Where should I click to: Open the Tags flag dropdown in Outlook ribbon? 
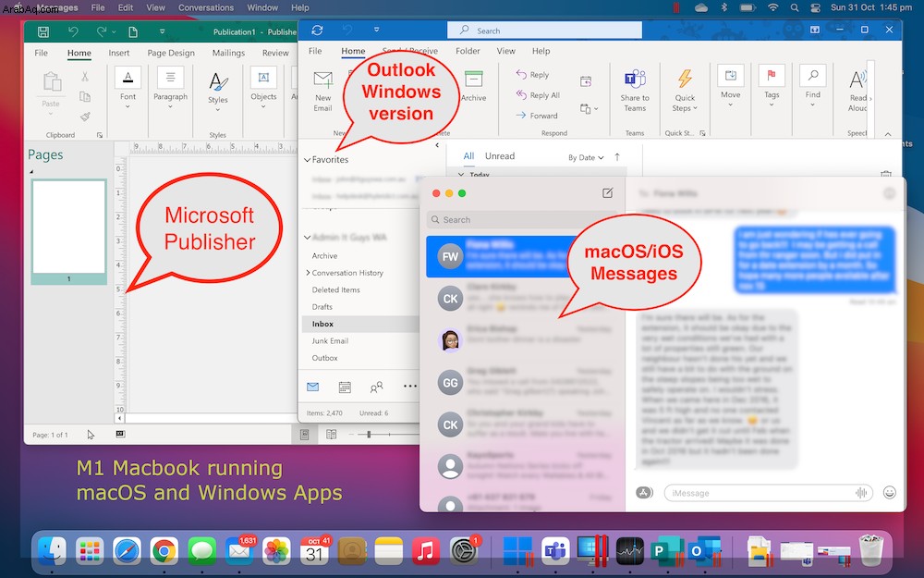point(772,85)
